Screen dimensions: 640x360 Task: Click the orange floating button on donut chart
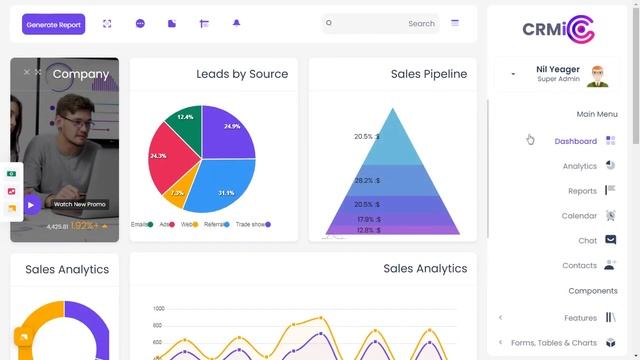click(x=23, y=337)
